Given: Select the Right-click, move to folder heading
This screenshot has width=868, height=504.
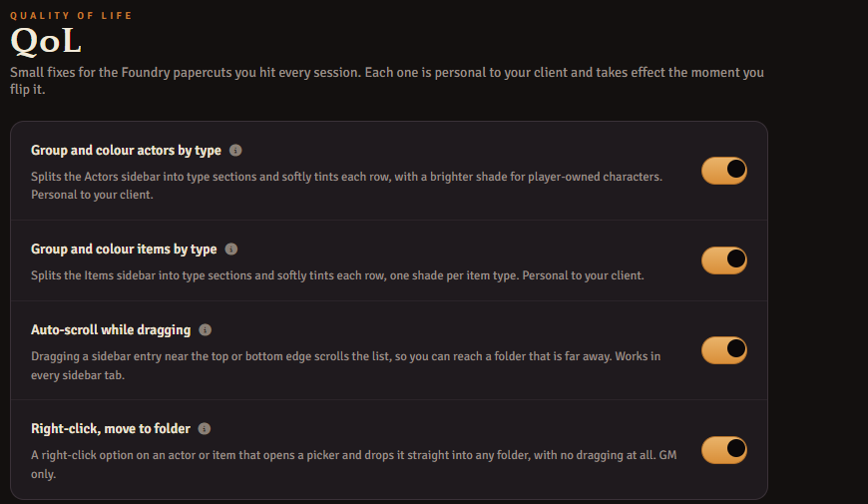Looking at the screenshot, I should click(110, 429).
